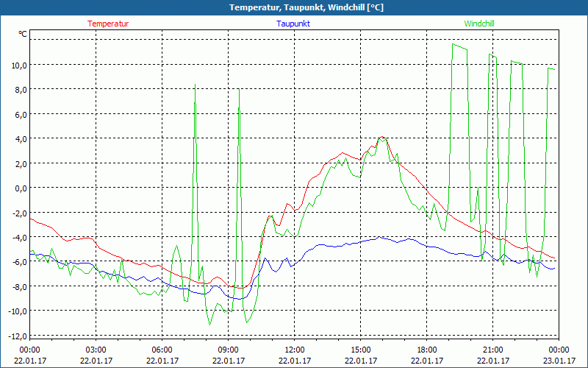Click the 18:00 time axis label
588x368 pixels.
(427, 350)
